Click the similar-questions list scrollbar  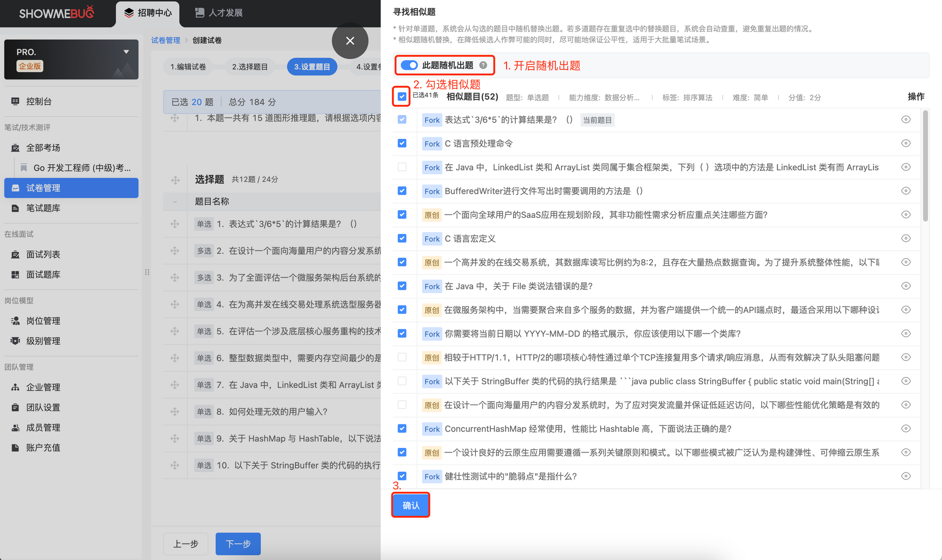[x=925, y=166]
